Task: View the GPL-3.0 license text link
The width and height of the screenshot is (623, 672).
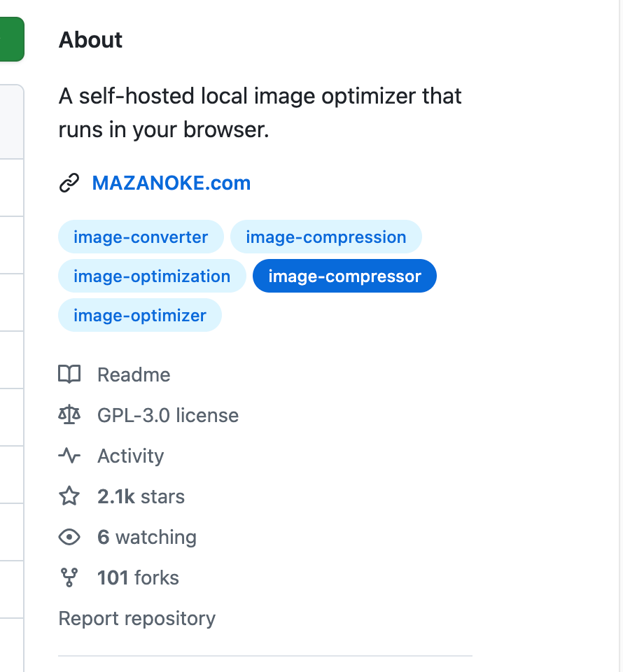Action: tap(168, 415)
